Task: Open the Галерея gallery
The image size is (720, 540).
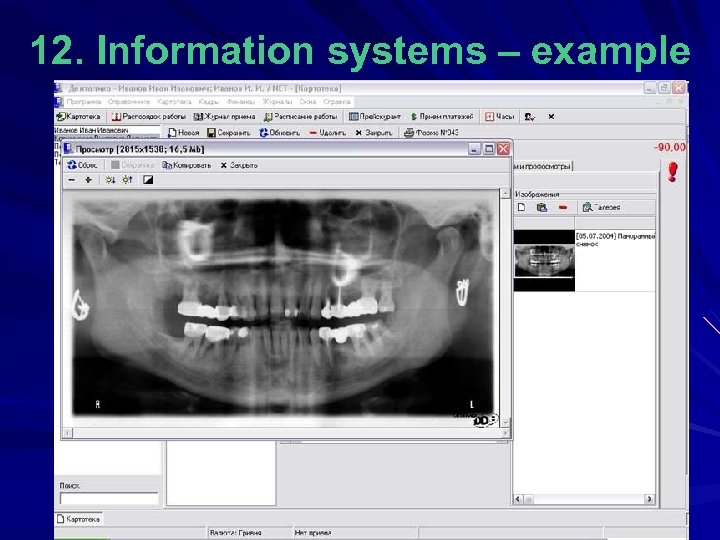Action: click(601, 208)
